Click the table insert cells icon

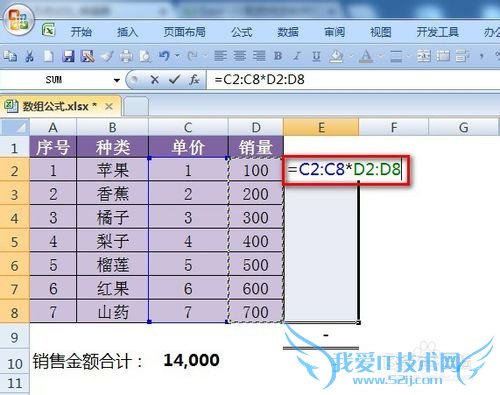(443, 56)
